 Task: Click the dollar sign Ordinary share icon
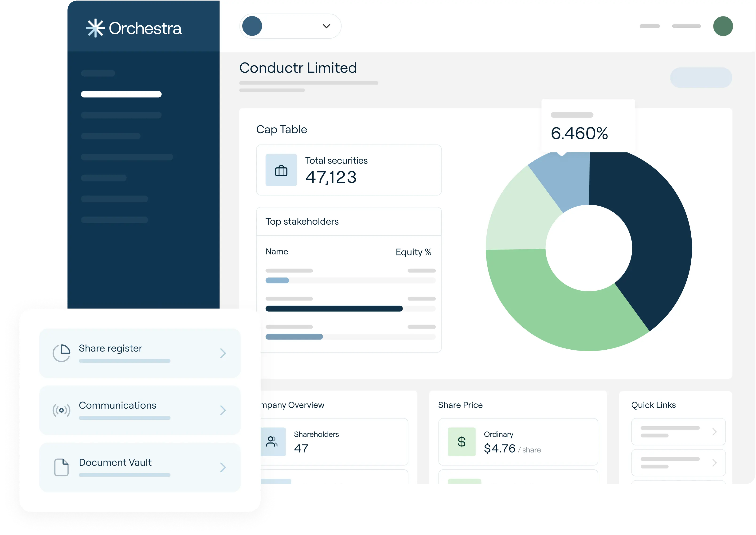[462, 442]
